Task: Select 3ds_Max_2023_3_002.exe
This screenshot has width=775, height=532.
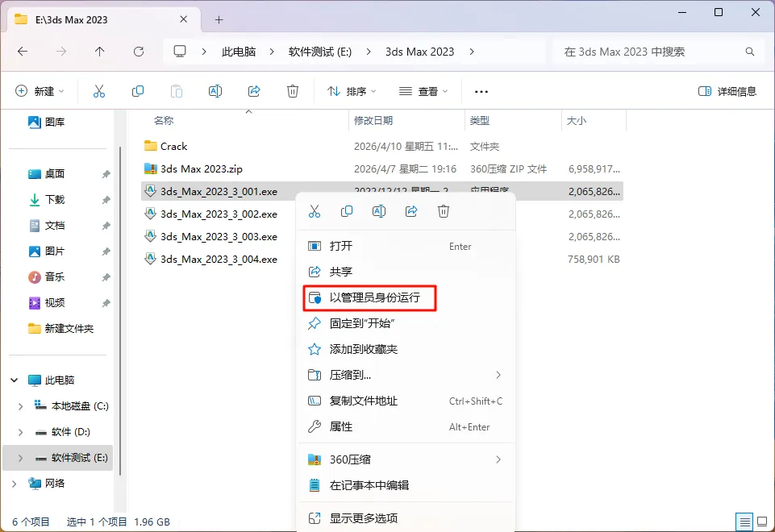Action: 219,214
